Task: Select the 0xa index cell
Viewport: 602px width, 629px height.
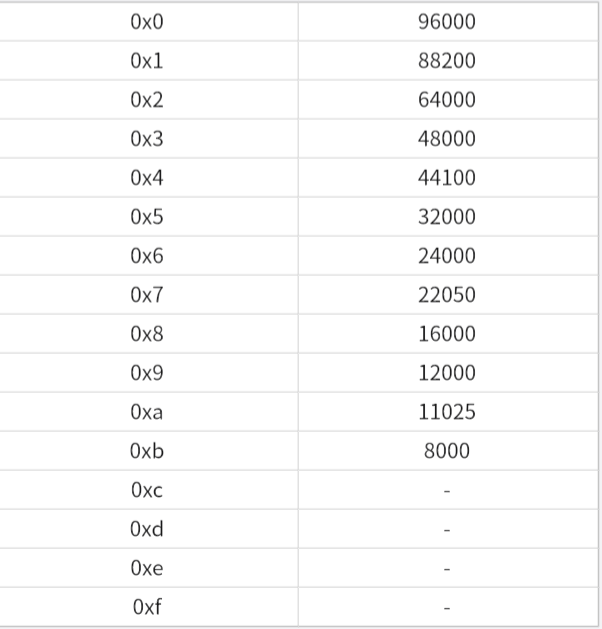Action: coord(146,412)
